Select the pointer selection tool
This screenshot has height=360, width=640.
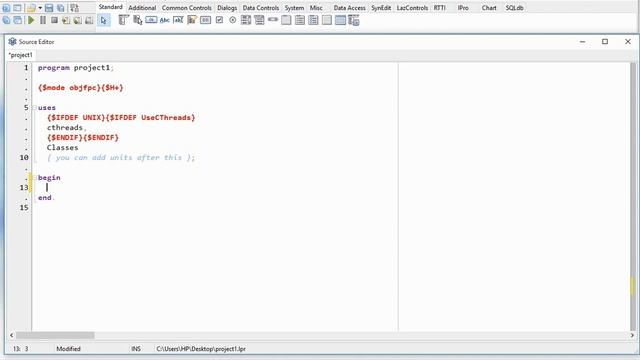click(104, 20)
